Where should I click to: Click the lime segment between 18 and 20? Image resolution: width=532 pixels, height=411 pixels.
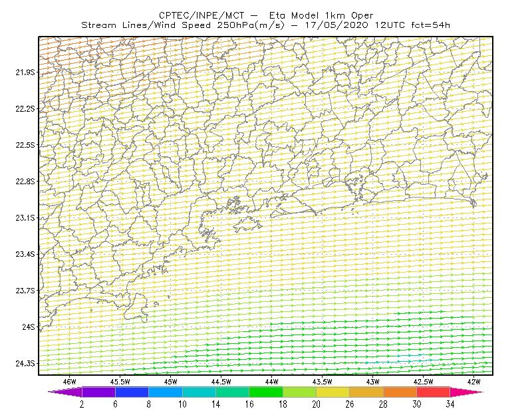(300, 392)
